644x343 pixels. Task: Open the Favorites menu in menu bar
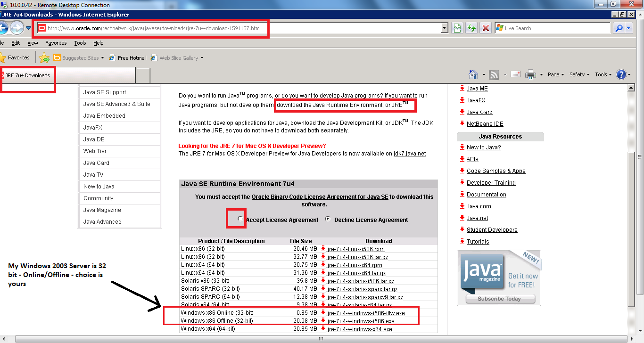coord(56,43)
